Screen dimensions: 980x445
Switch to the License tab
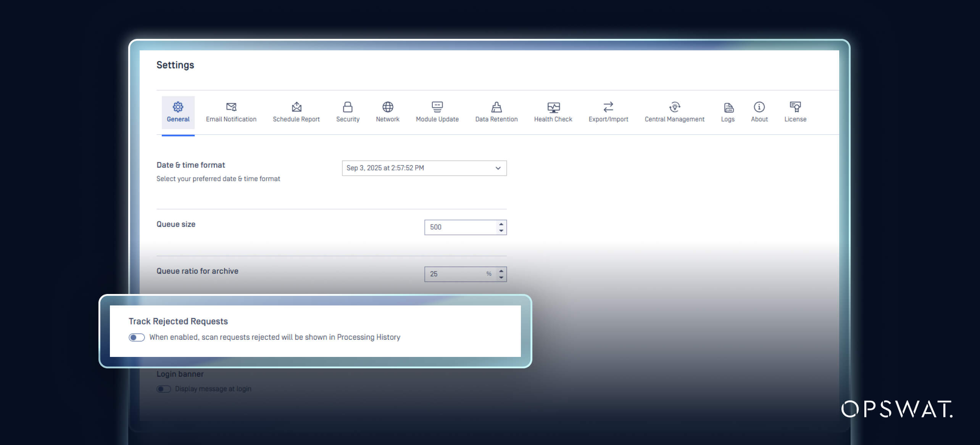click(x=795, y=107)
